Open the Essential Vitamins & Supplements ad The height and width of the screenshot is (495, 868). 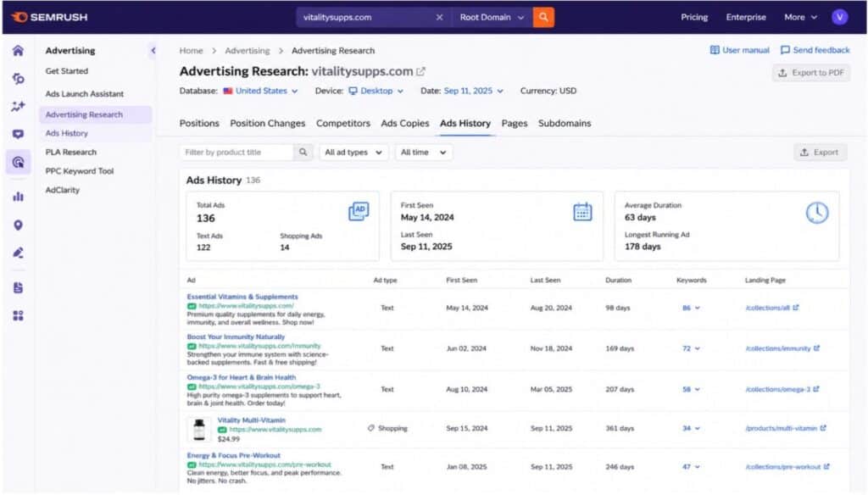pos(242,297)
